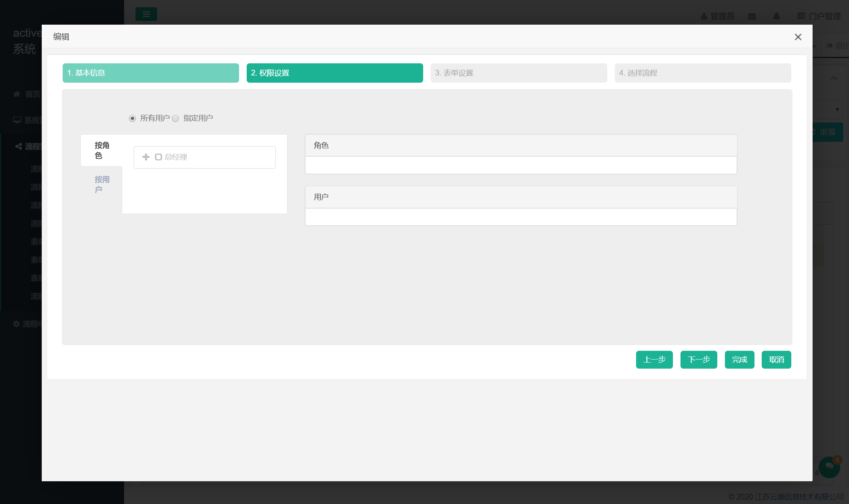The image size is (849, 504).
Task: Check the 总经理 role checkbox
Action: click(x=159, y=157)
